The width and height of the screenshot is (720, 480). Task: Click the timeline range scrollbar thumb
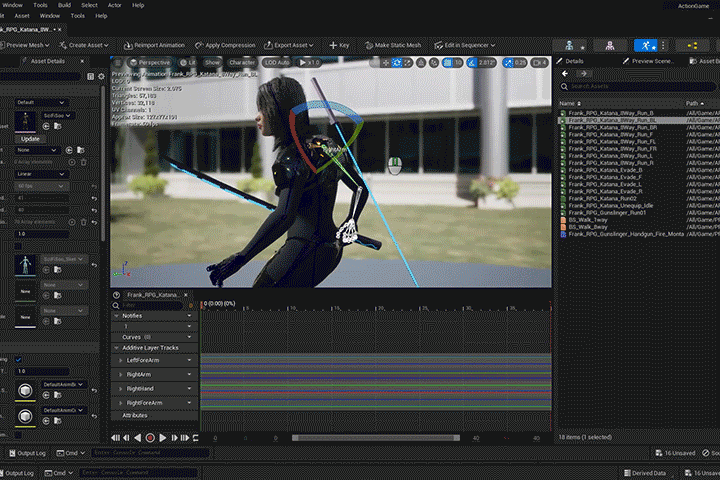(376, 438)
